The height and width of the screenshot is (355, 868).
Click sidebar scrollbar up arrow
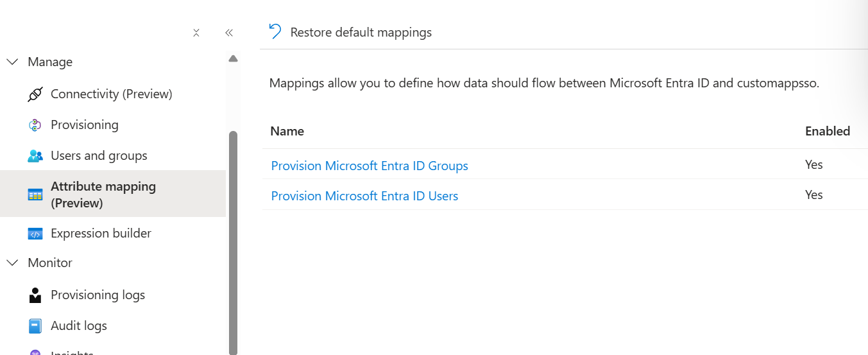(233, 58)
